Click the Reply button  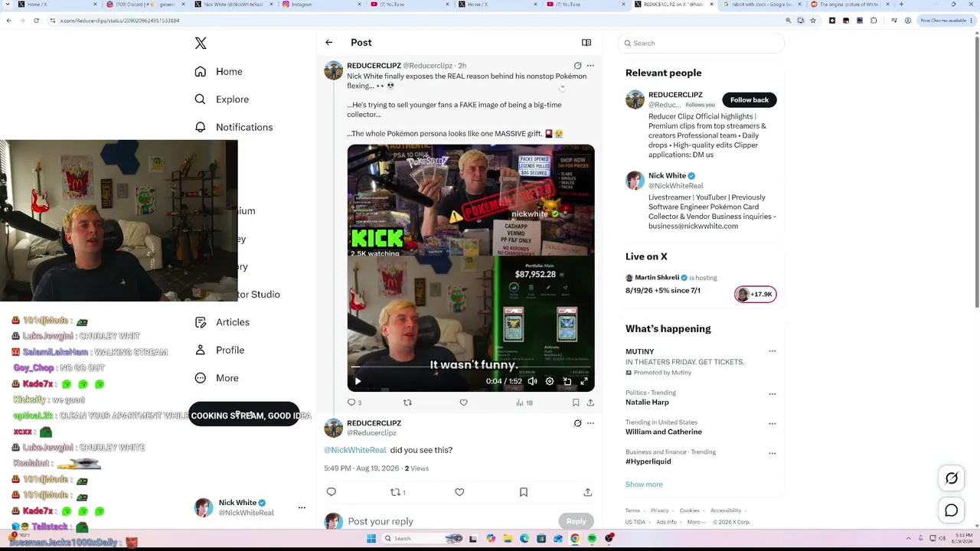576,521
